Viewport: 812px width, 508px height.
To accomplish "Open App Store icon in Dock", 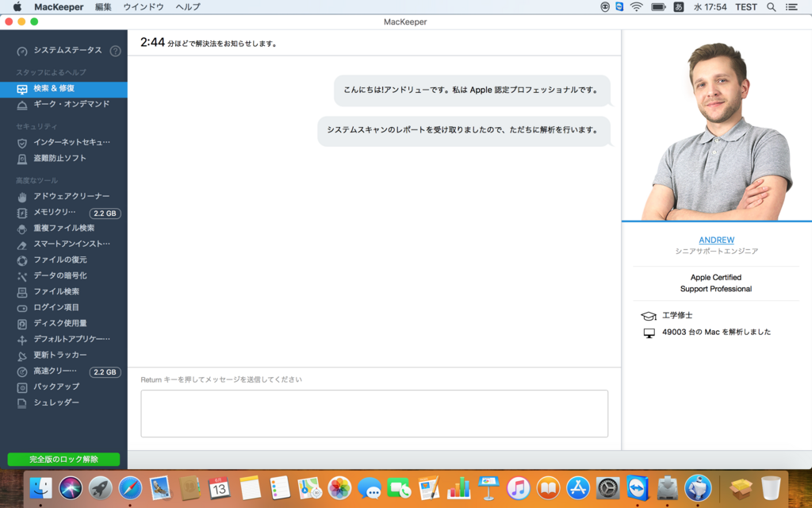I will click(578, 488).
